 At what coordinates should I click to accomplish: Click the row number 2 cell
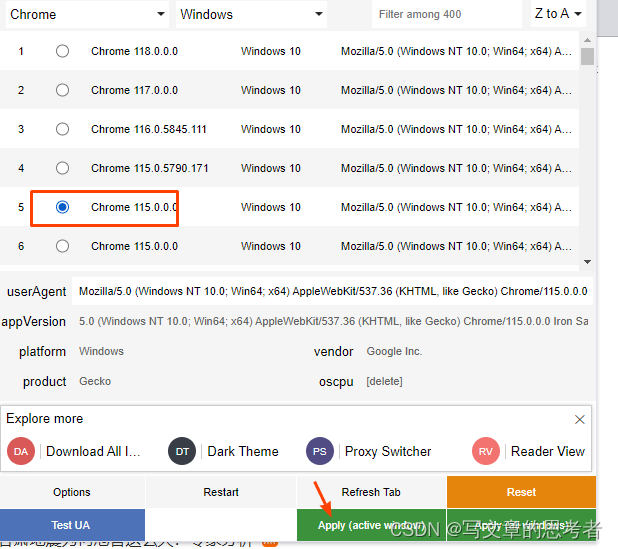click(x=21, y=90)
